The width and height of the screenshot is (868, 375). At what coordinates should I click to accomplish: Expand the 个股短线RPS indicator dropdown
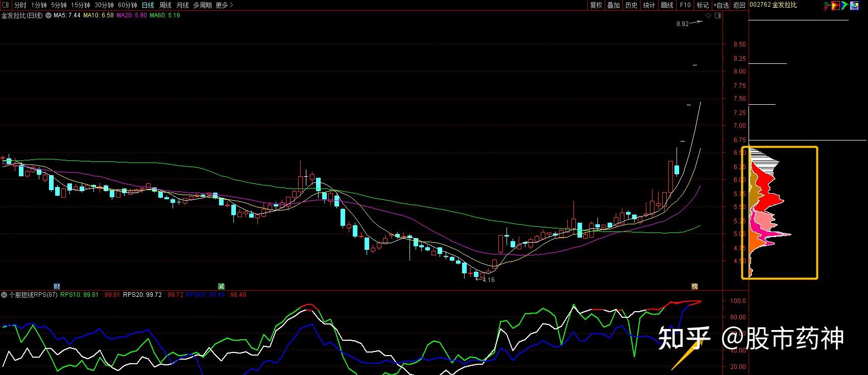point(5,295)
